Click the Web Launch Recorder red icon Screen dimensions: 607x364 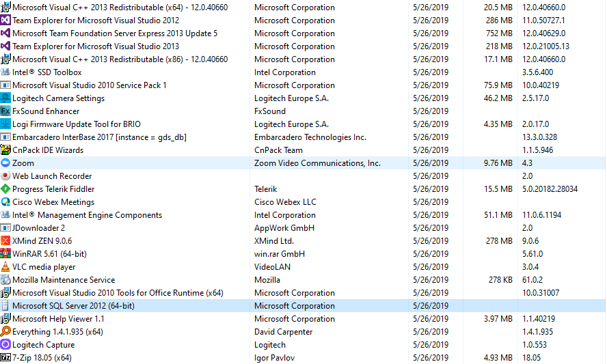5,176
